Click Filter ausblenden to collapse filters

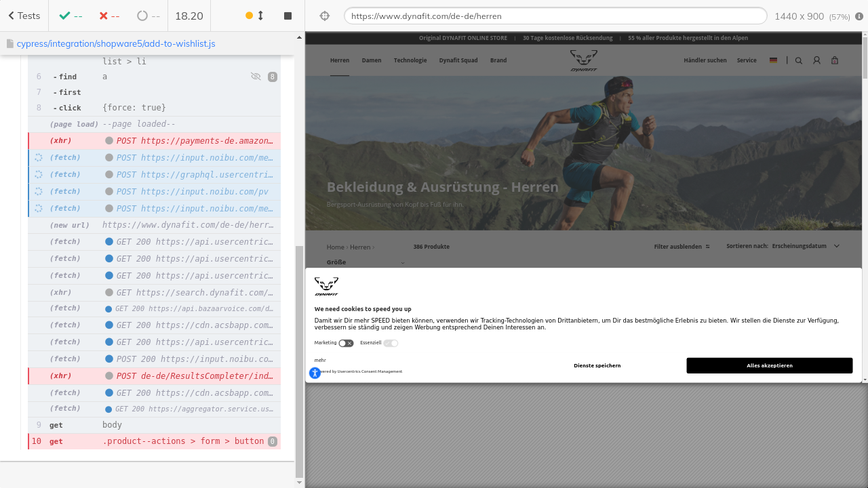click(x=682, y=247)
